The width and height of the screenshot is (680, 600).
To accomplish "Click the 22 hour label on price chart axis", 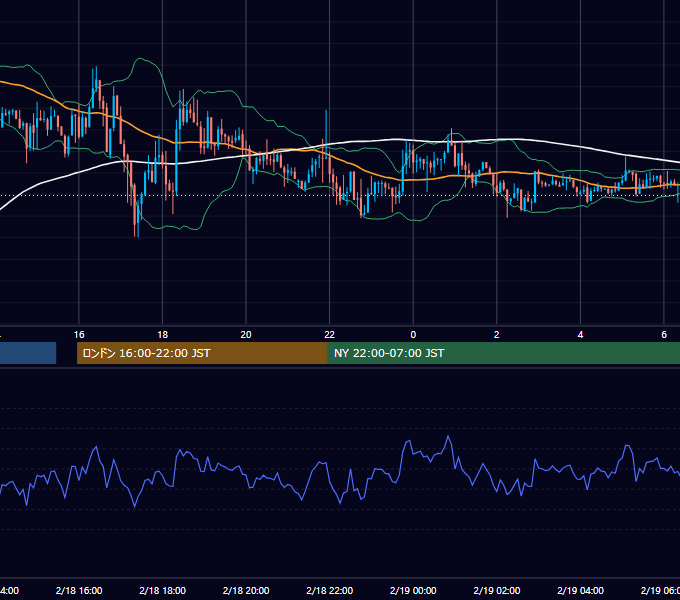I will point(330,335).
